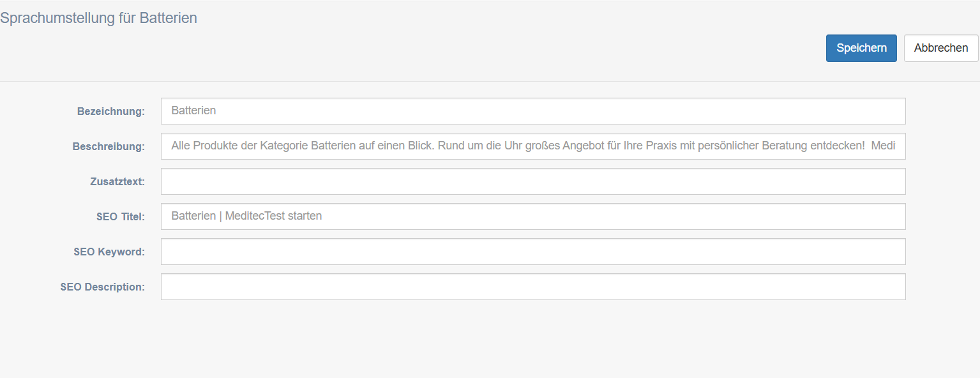The image size is (980, 378).
Task: Place cursor in the SEO Titel field
Action: point(533,216)
